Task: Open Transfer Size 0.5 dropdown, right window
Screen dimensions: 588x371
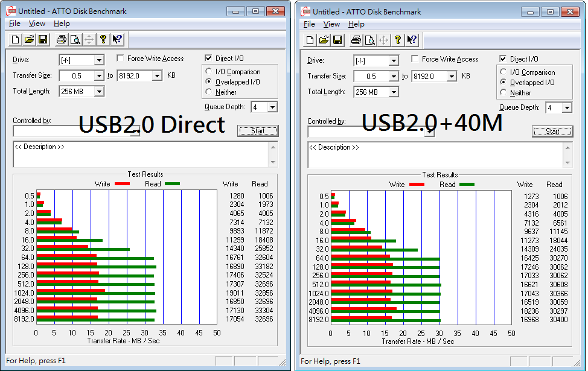Action: 394,77
